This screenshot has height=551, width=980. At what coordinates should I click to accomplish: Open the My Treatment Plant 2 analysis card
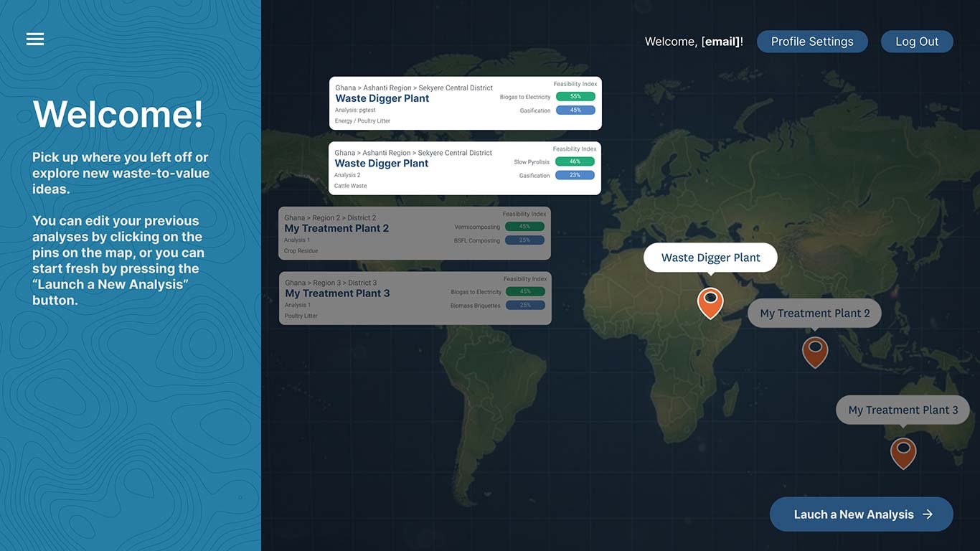(x=415, y=233)
